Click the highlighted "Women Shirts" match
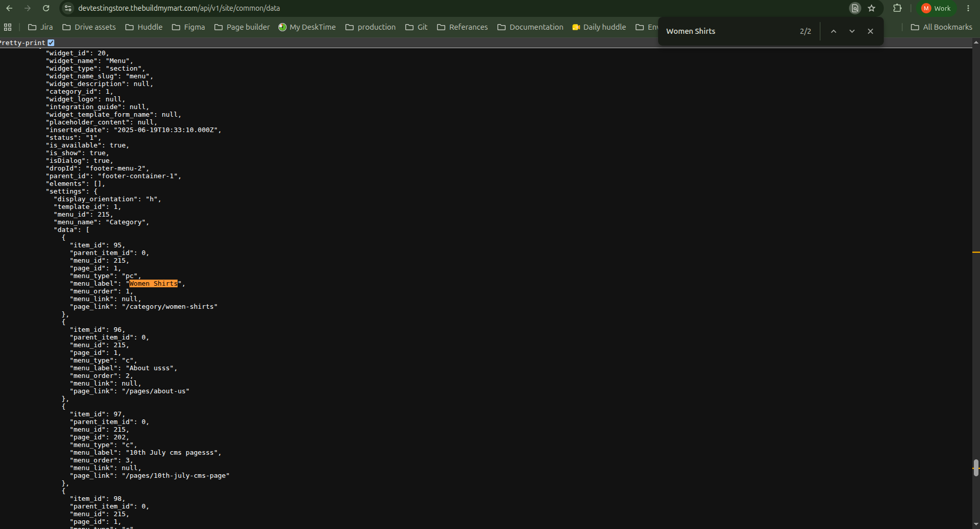Viewport: 980px width, 529px height. pos(154,284)
